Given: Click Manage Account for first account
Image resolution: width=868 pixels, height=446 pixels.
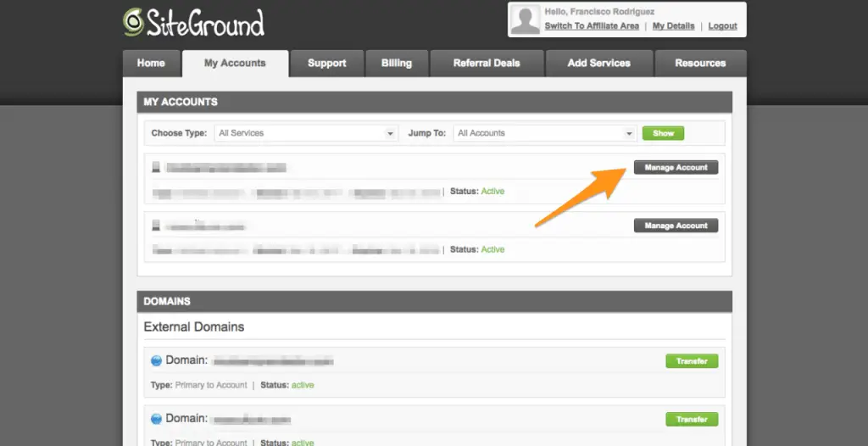Looking at the screenshot, I should (x=676, y=167).
